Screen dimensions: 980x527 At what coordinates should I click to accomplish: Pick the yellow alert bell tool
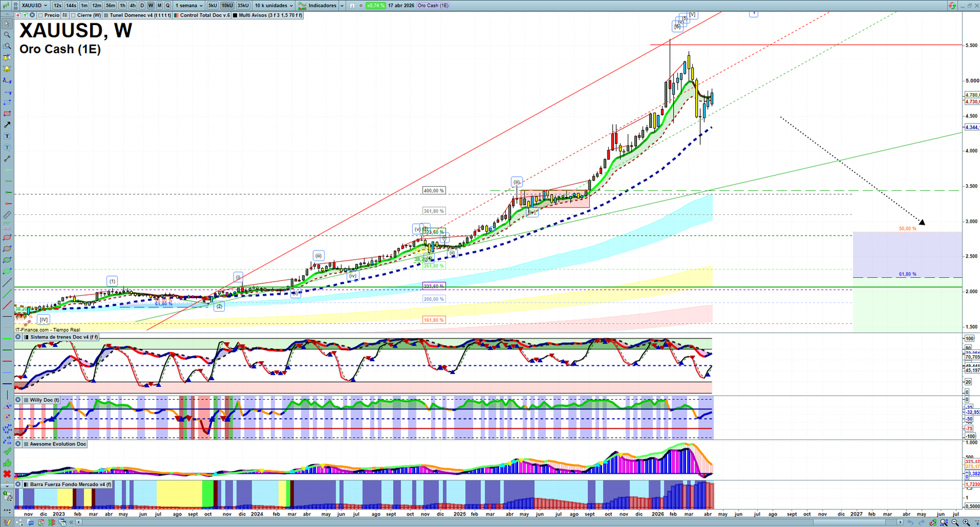pyautogui.click(x=7, y=69)
